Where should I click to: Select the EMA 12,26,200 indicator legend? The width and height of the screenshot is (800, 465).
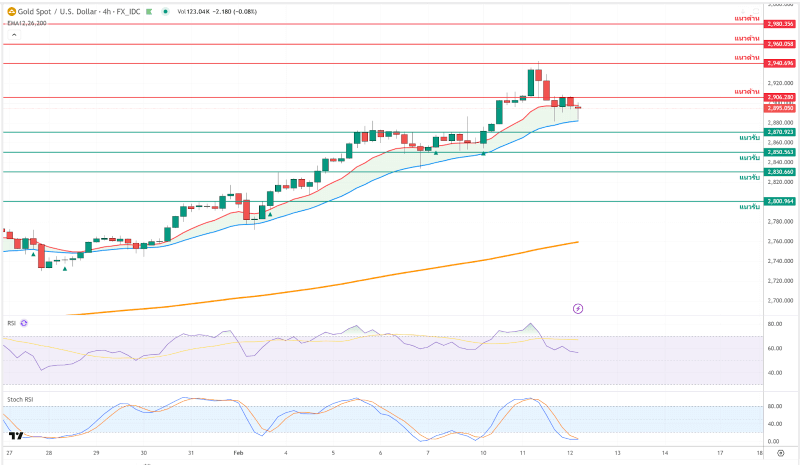[25, 23]
